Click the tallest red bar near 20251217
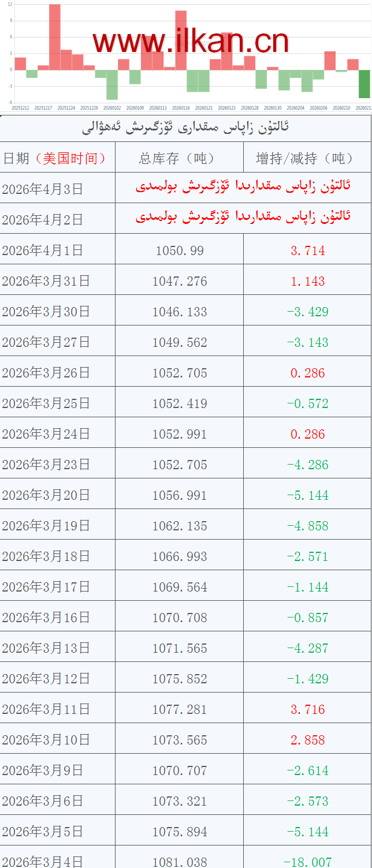 (x=55, y=38)
